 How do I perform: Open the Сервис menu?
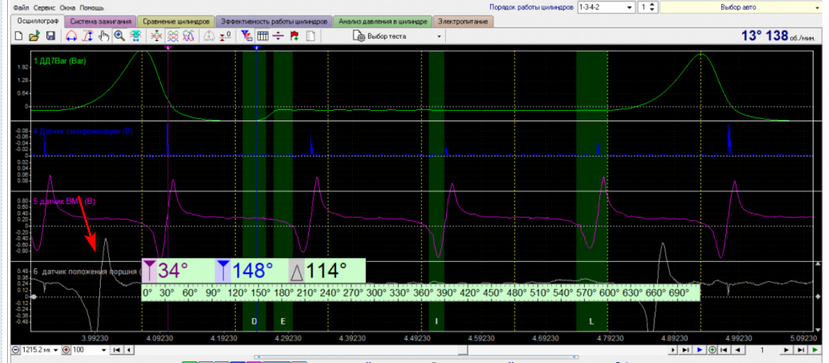pos(44,8)
